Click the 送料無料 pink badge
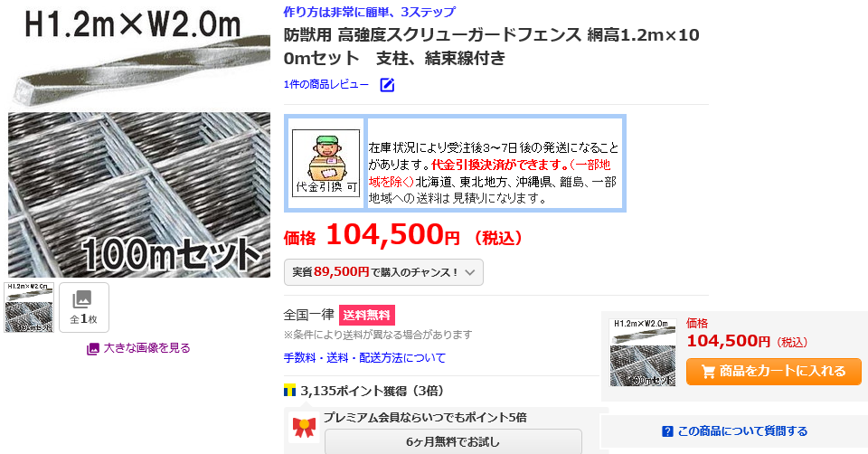This screenshot has width=868, height=454. [366, 315]
